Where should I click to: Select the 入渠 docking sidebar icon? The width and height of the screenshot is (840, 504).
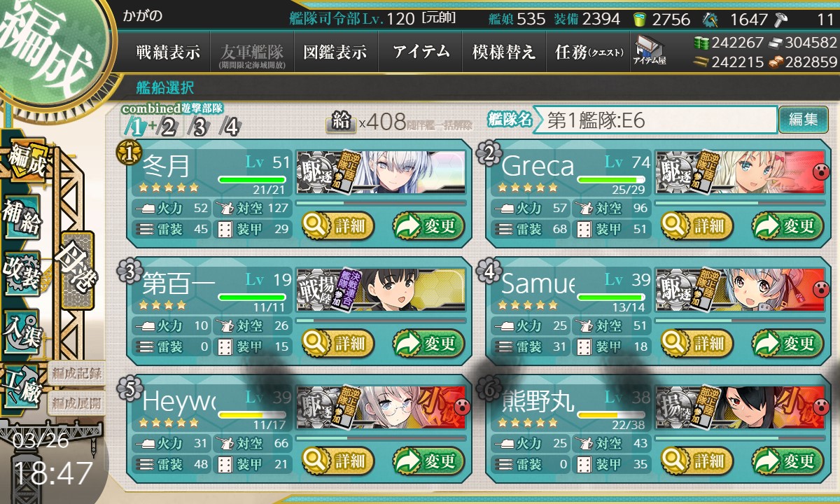point(22,329)
